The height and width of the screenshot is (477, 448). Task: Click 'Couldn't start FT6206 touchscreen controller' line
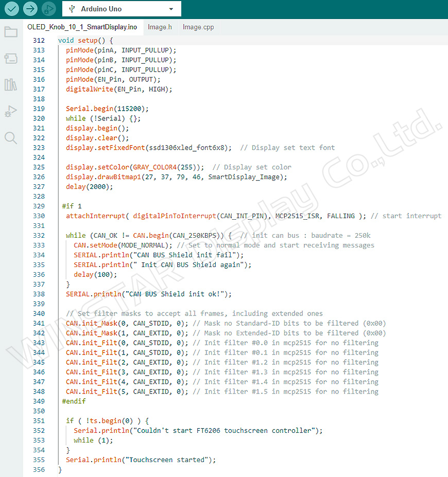[x=198, y=431]
